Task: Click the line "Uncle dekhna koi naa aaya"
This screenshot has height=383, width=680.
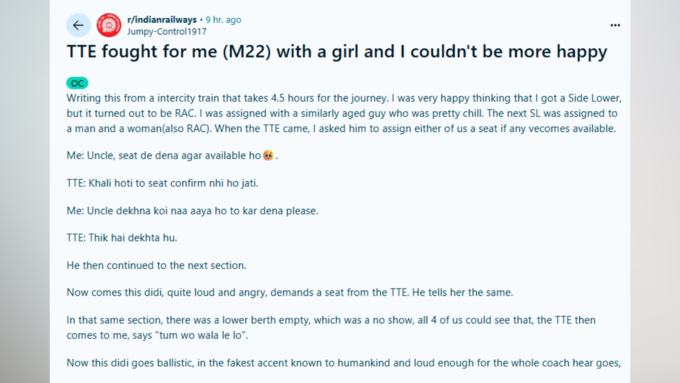Action: [x=192, y=210]
